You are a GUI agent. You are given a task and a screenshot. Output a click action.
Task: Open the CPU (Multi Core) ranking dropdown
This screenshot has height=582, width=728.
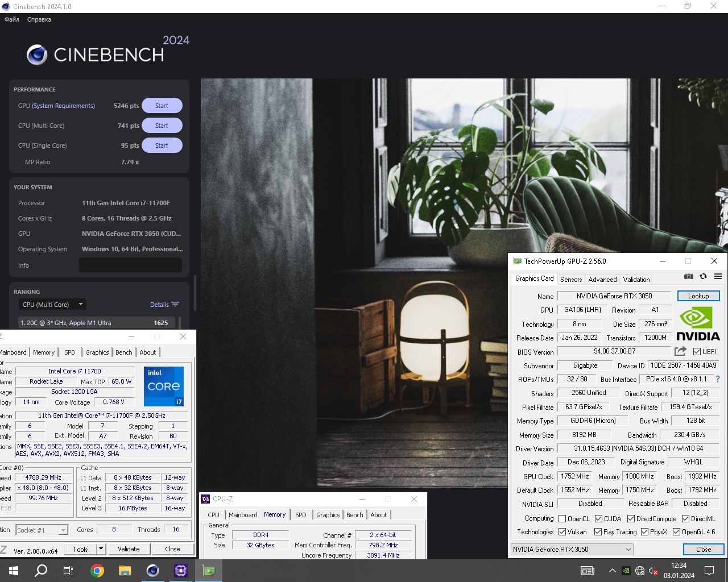(52, 305)
